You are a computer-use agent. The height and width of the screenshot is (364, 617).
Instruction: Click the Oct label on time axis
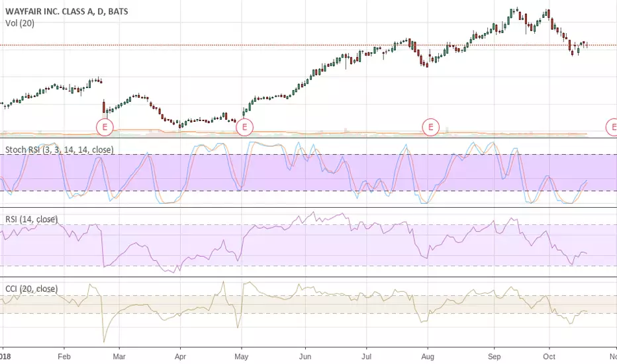[549, 357]
